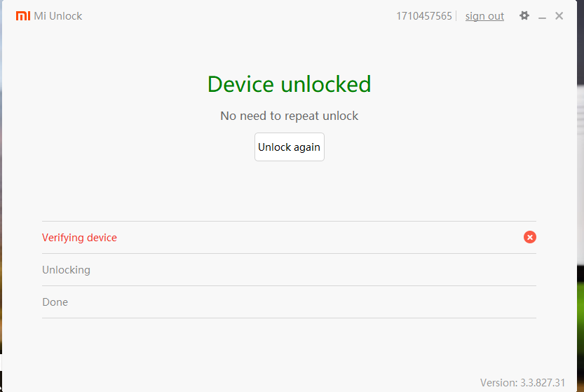This screenshot has width=584, height=392.
Task: Click the Mi Unlock title text
Action: [x=58, y=16]
